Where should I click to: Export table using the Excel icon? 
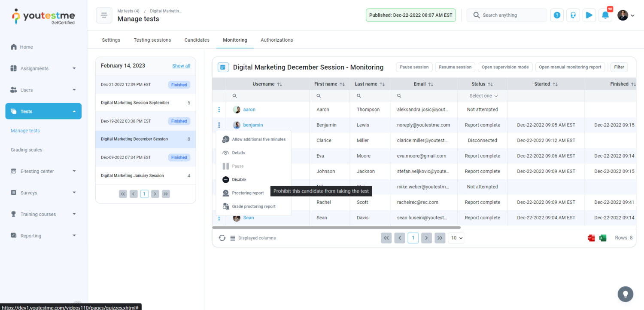click(603, 238)
